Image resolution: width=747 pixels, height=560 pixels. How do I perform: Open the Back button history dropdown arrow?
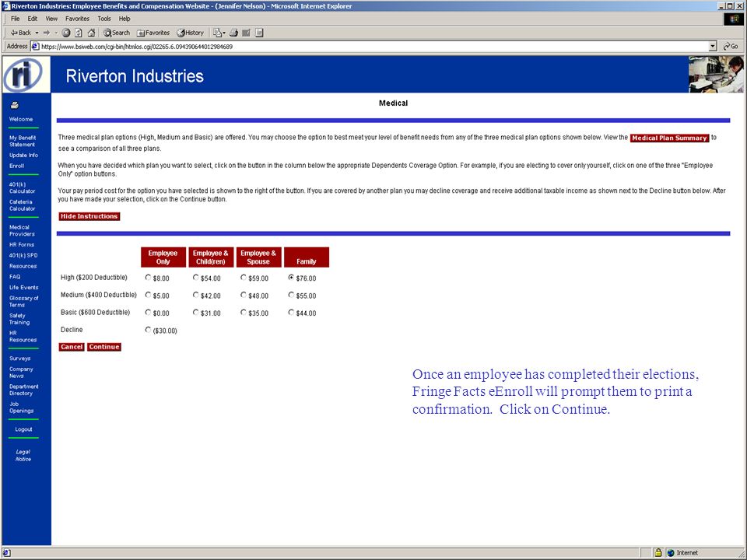point(37,33)
